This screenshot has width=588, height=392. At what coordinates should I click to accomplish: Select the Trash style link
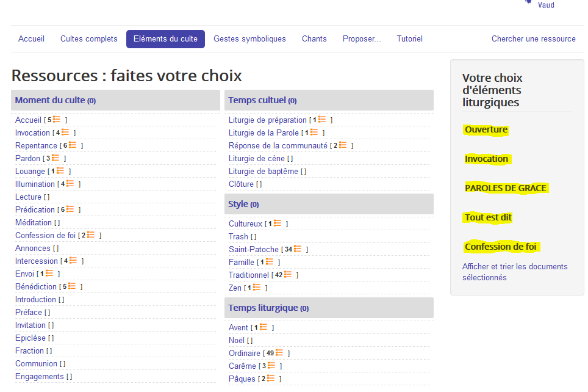click(238, 236)
